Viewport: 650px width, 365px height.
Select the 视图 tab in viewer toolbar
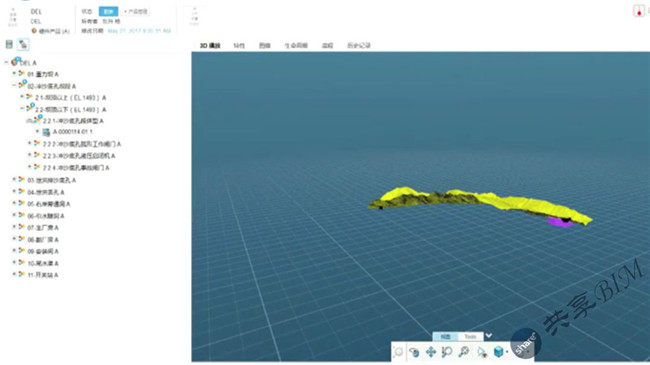coord(446,336)
